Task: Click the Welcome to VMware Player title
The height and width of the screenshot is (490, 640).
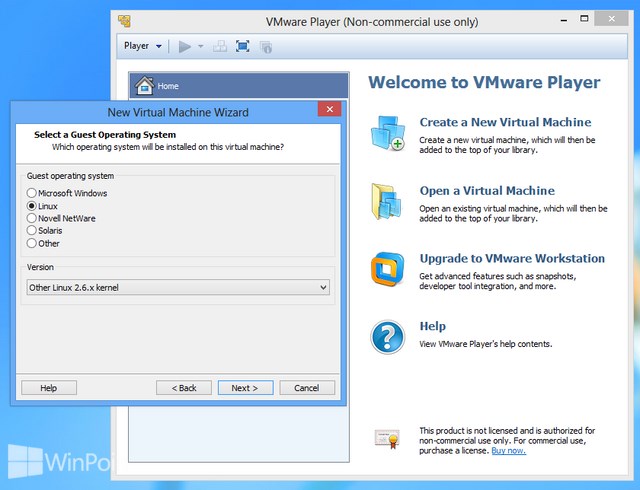Action: pos(484,82)
